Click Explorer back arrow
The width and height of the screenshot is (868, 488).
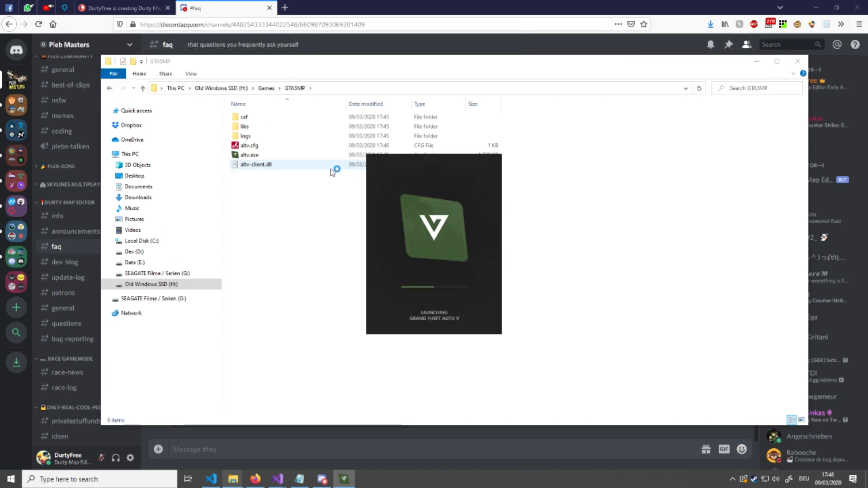(x=109, y=88)
